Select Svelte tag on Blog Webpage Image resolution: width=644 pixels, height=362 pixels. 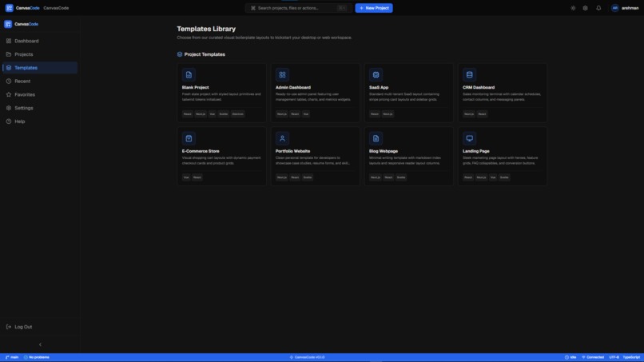tap(401, 177)
